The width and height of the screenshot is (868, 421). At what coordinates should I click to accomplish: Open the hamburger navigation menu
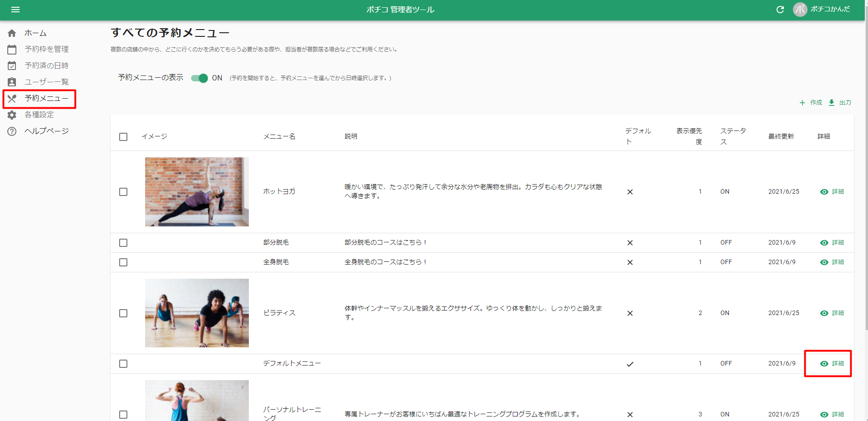15,10
